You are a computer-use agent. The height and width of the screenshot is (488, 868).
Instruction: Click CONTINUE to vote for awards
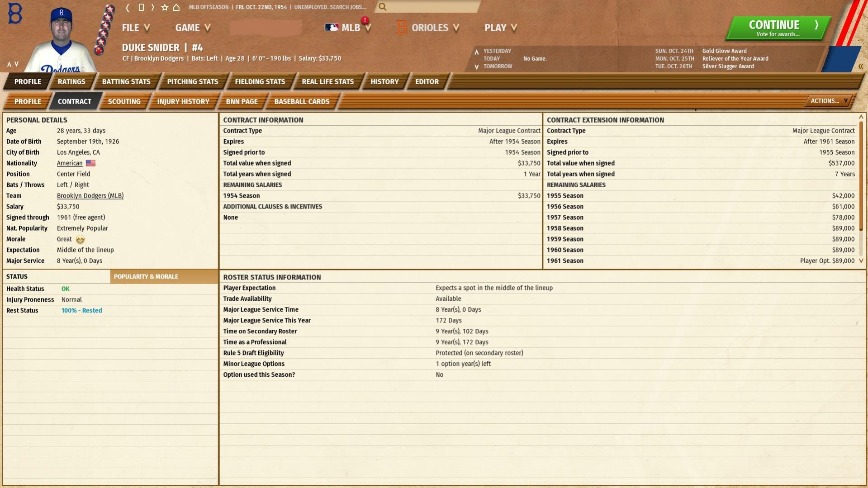778,28
